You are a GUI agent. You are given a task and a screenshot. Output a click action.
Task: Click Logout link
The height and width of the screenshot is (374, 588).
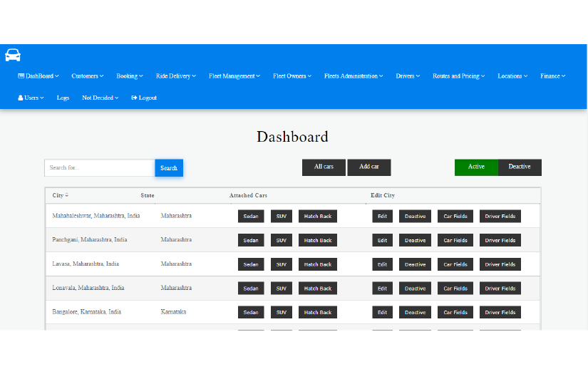(144, 98)
